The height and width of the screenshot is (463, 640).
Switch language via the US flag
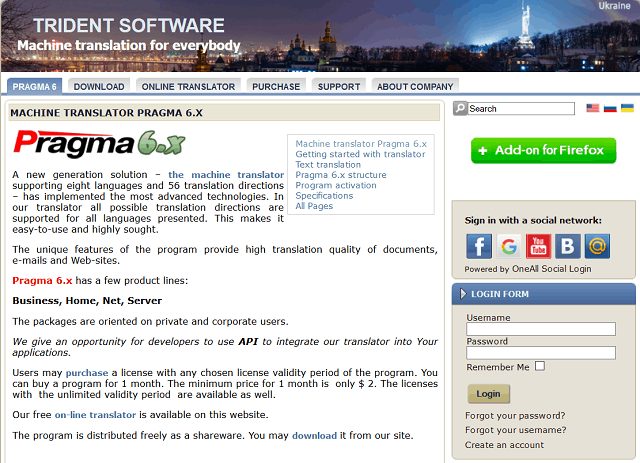(x=593, y=108)
